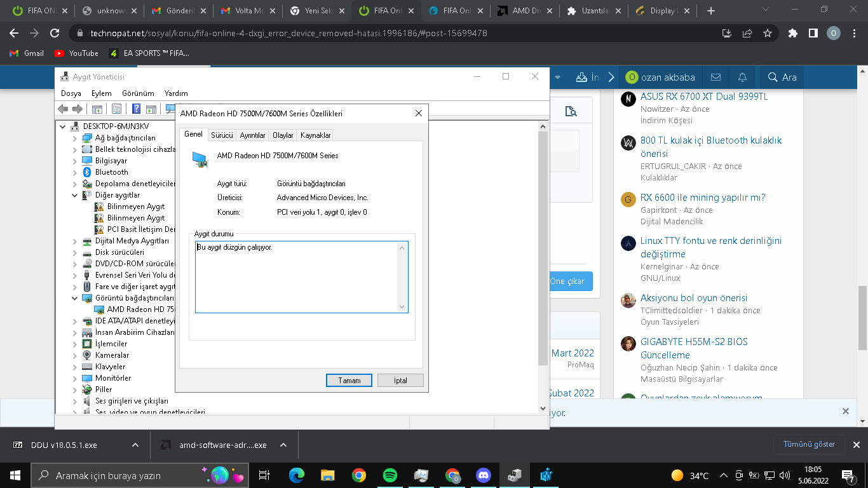This screenshot has width=868, height=488.
Task: Open Spotify from the taskbar
Action: pos(390,475)
